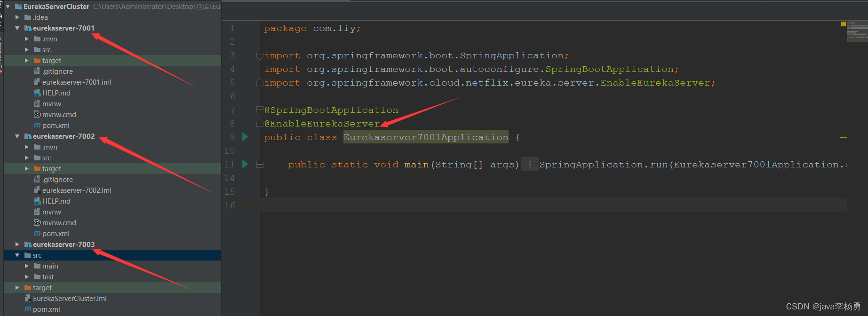Image resolution: width=868 pixels, height=316 pixels.
Task: Click run gutter icon beside class declaration
Action: (245, 137)
